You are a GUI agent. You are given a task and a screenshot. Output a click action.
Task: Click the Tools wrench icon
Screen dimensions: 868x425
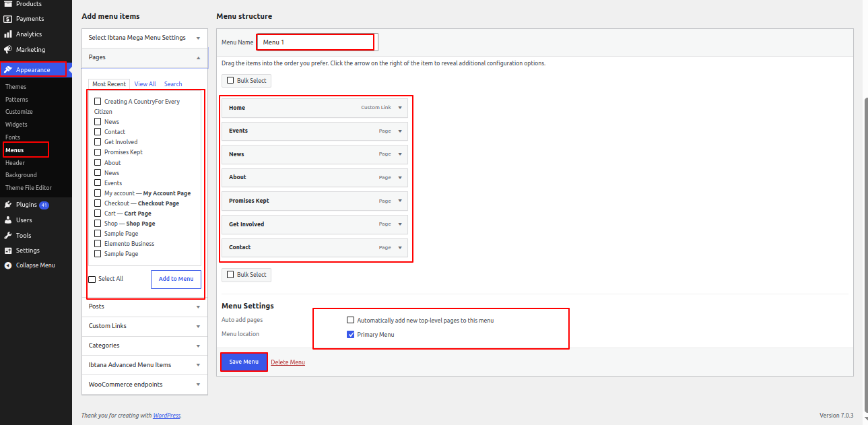click(8, 236)
